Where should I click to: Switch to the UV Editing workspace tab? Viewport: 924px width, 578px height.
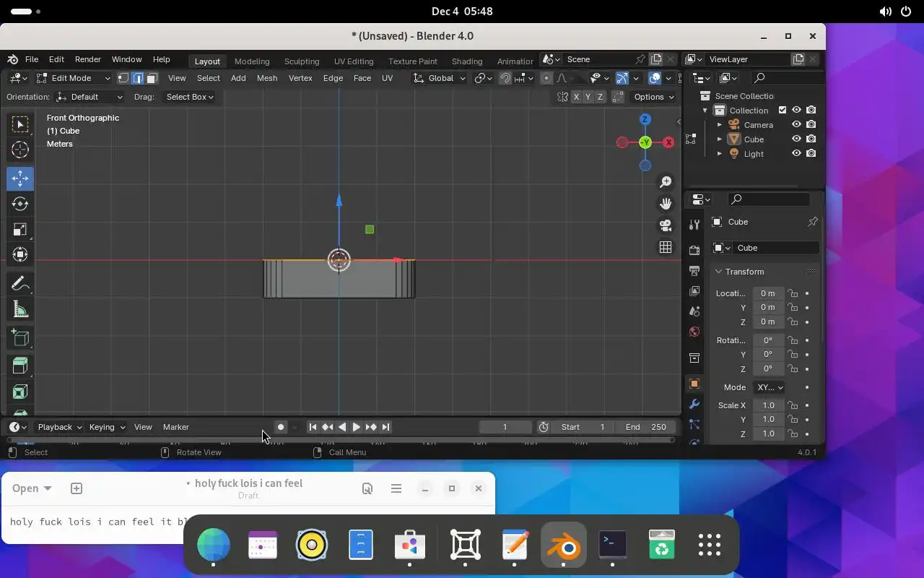354,61
